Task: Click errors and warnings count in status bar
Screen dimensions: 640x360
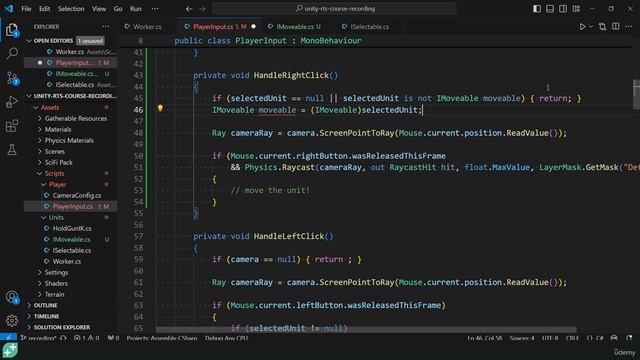Action: 87,338
